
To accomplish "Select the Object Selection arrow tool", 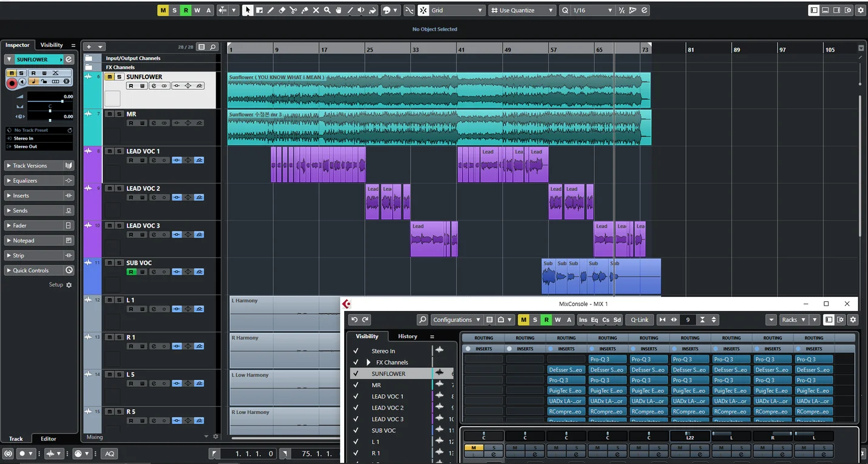I will point(248,10).
